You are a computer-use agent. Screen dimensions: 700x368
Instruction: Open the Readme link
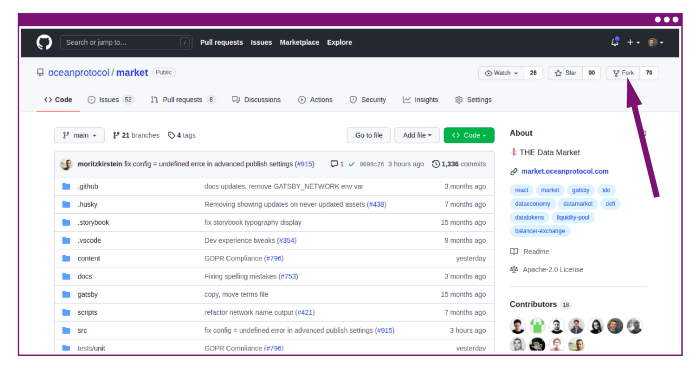pos(530,251)
